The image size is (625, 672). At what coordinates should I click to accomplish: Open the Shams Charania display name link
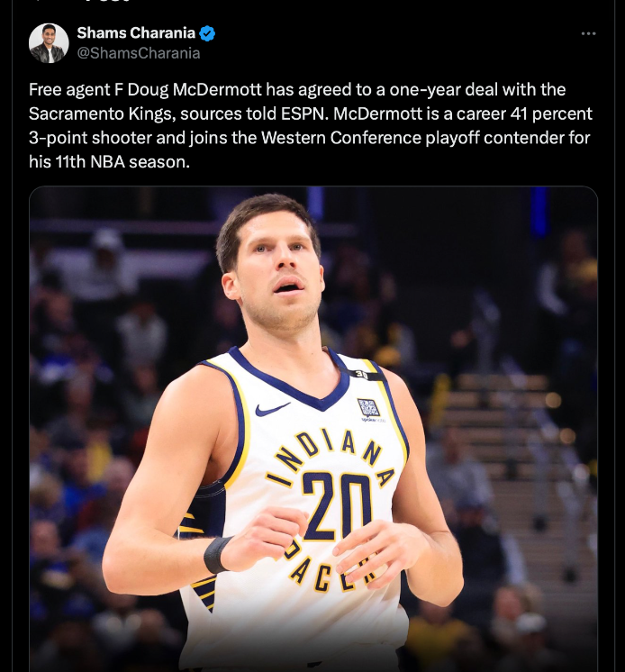coord(136,33)
